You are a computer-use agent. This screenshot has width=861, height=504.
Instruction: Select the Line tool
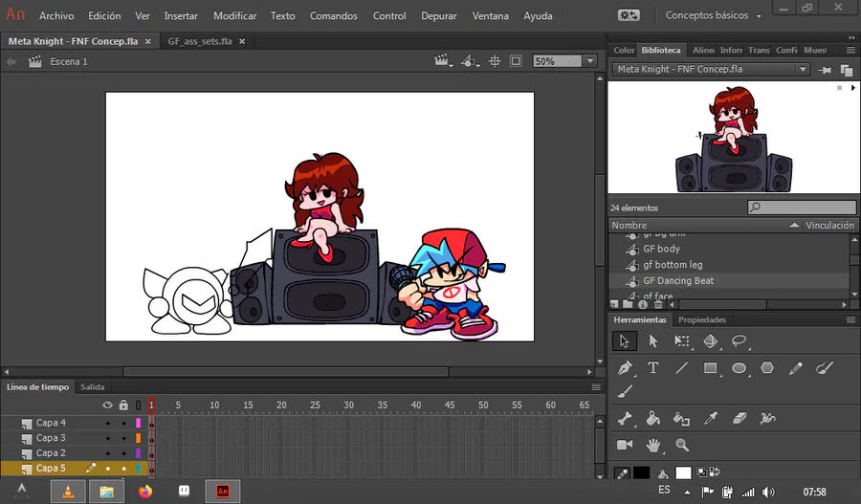(681, 368)
